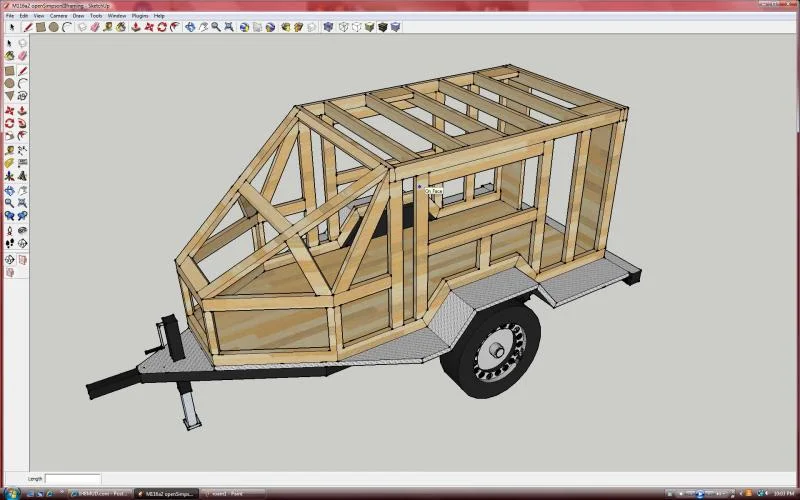Click the Previous view icon
800x500 pixels.
pyautogui.click(x=9, y=216)
